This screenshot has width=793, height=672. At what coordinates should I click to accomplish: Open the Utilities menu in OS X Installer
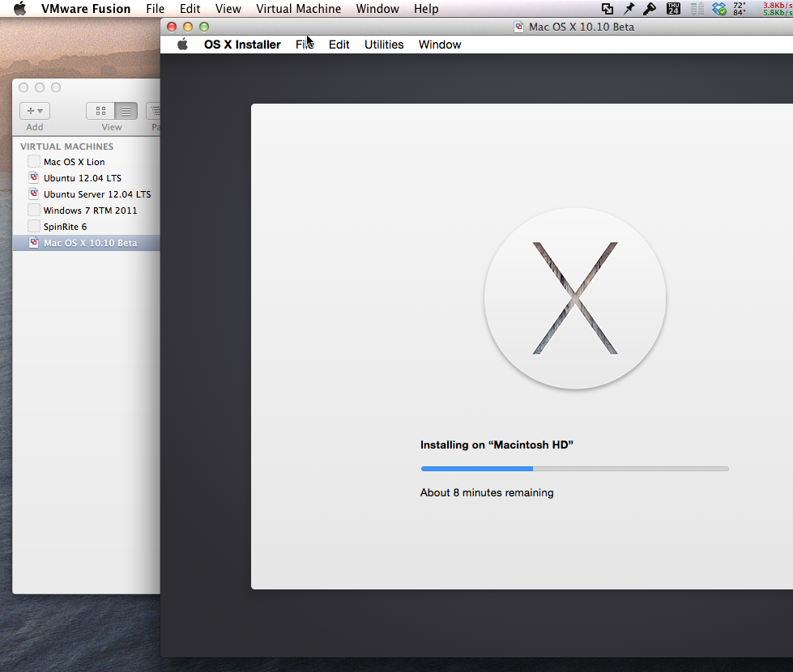(384, 45)
